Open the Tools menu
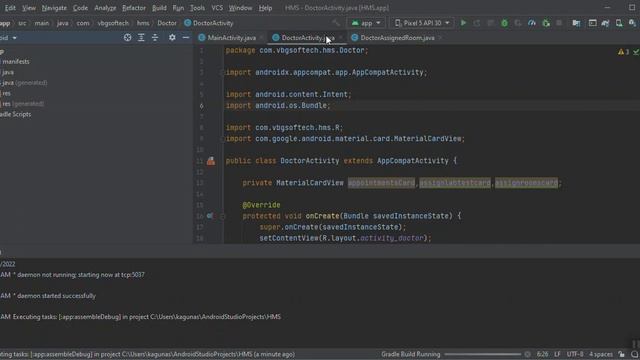Viewport: 640px width, 360px height. [x=197, y=8]
